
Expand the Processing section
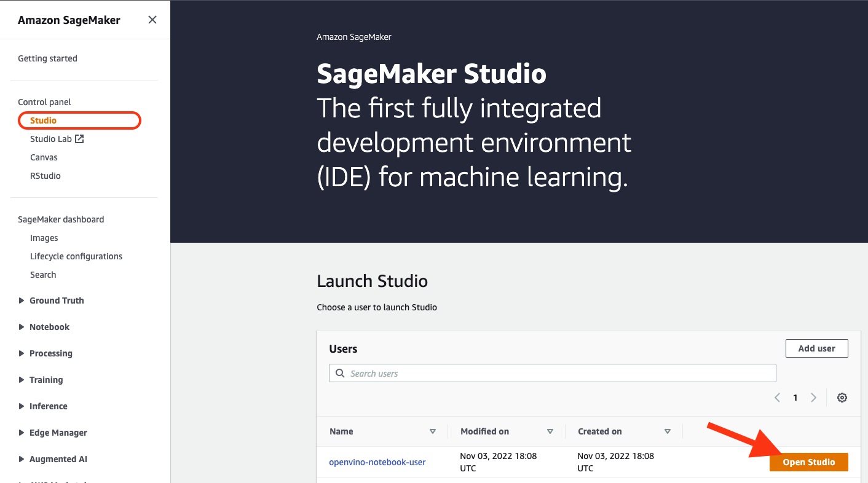pyautogui.click(x=45, y=353)
